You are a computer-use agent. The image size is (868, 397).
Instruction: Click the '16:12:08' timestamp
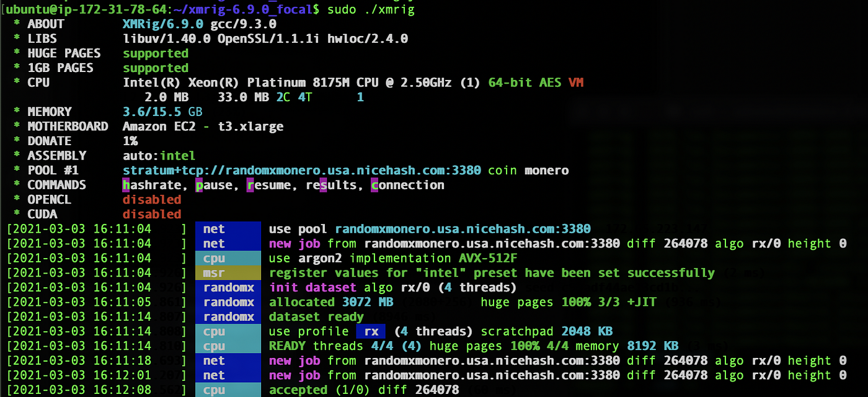(122, 390)
